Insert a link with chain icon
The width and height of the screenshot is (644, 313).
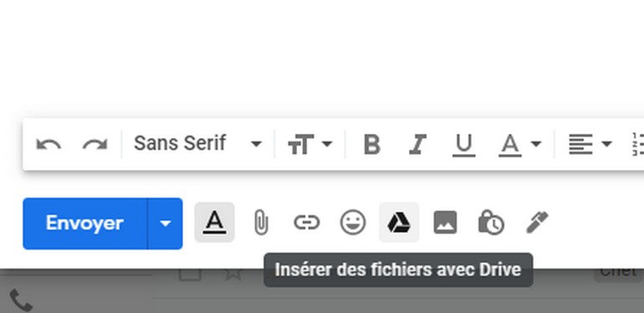point(307,223)
